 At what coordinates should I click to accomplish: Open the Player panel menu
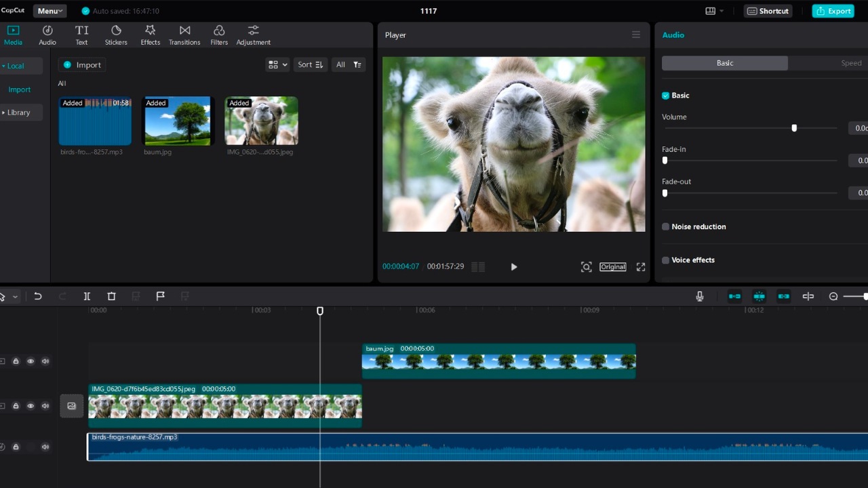click(x=636, y=35)
